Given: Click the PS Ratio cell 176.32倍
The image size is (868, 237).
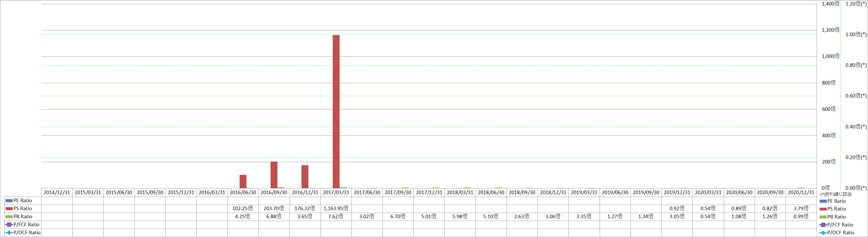Looking at the screenshot, I should [305, 209].
